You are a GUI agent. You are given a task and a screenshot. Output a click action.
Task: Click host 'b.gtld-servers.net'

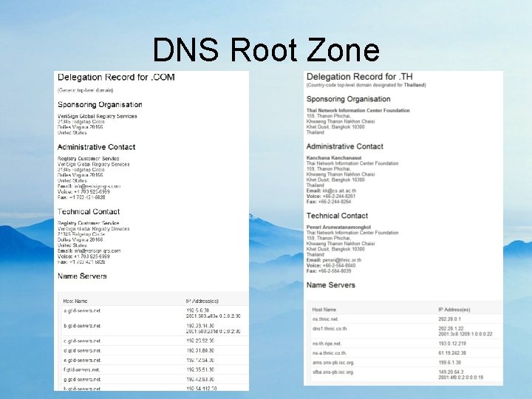(x=82, y=326)
